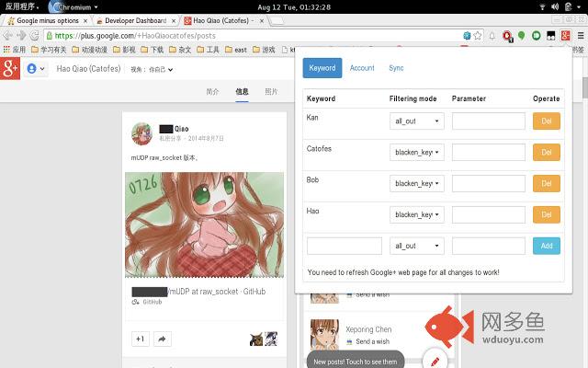Switch to the Account tab

pos(362,68)
